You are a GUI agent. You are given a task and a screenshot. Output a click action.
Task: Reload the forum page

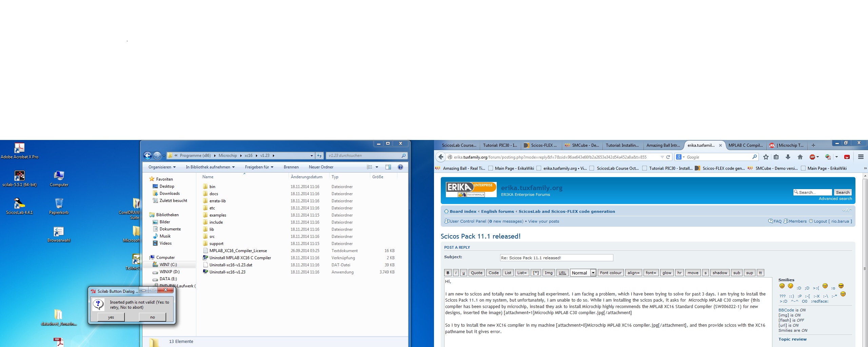pyautogui.click(x=668, y=157)
